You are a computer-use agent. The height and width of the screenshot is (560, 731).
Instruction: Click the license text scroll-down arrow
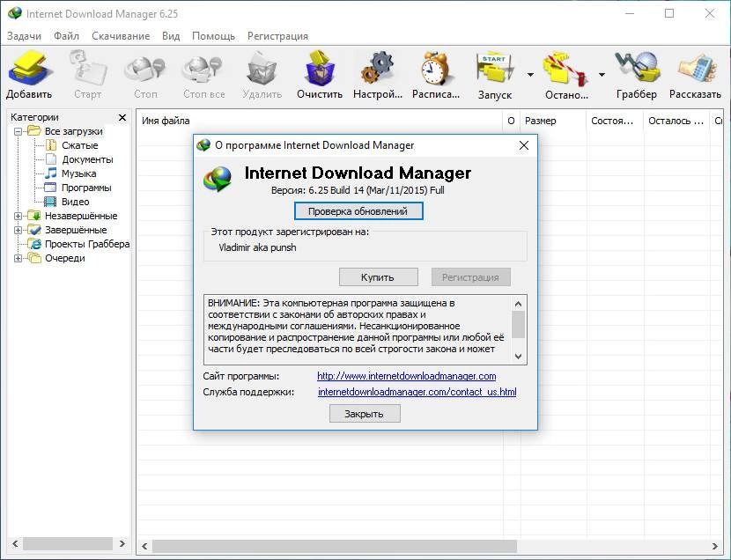519,357
